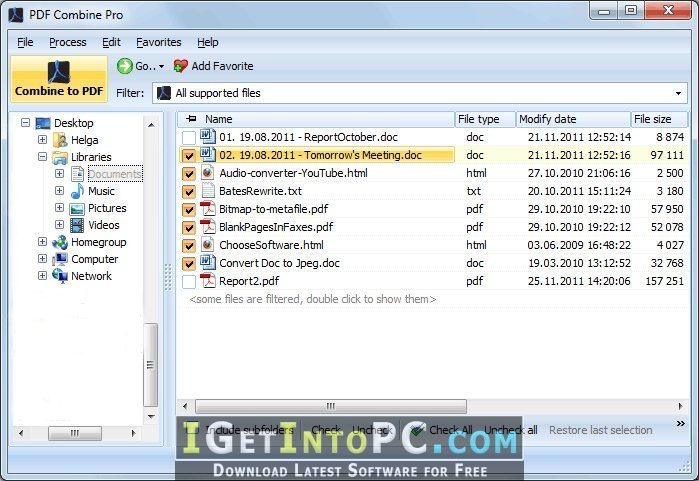Check the Report2.pdf checkbox
Viewport: 699px width, 481px height.
[x=189, y=282]
